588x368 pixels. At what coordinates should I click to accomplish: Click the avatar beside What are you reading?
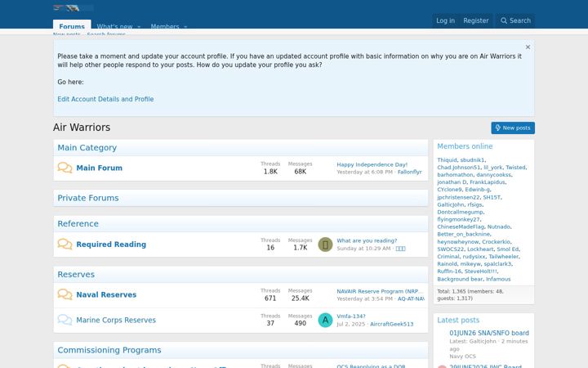325,245
